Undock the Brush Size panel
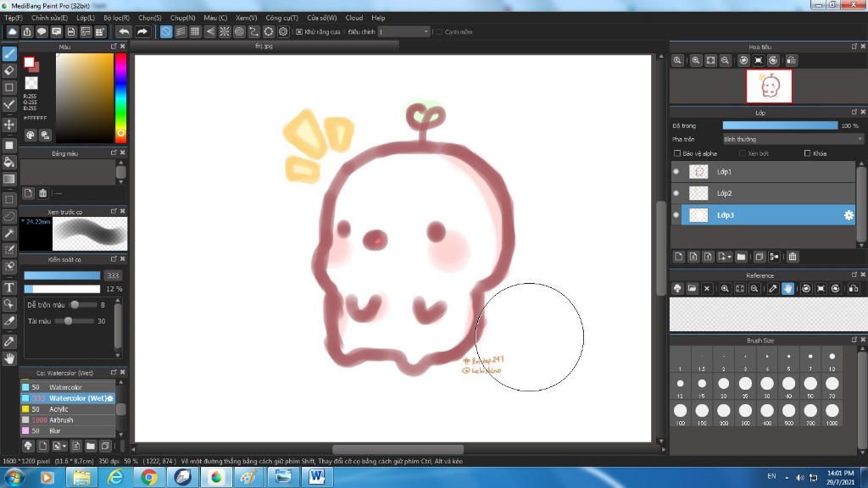The image size is (868, 488). (854, 340)
